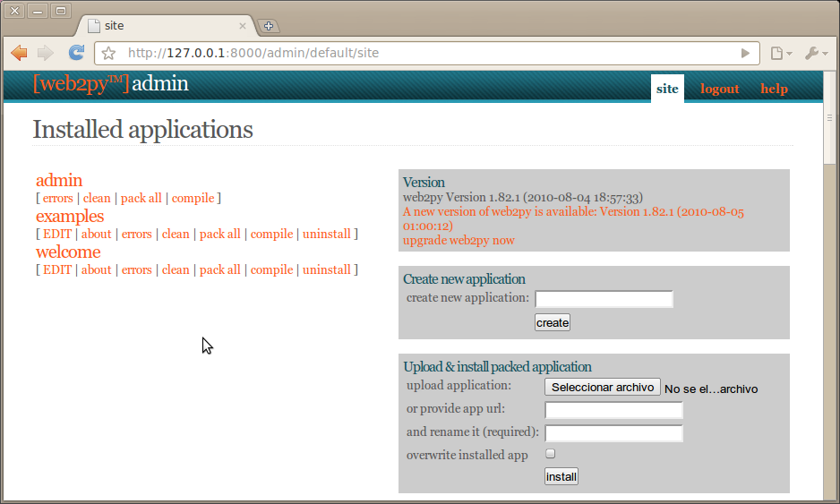Open 'help' in the admin header

tap(774, 89)
